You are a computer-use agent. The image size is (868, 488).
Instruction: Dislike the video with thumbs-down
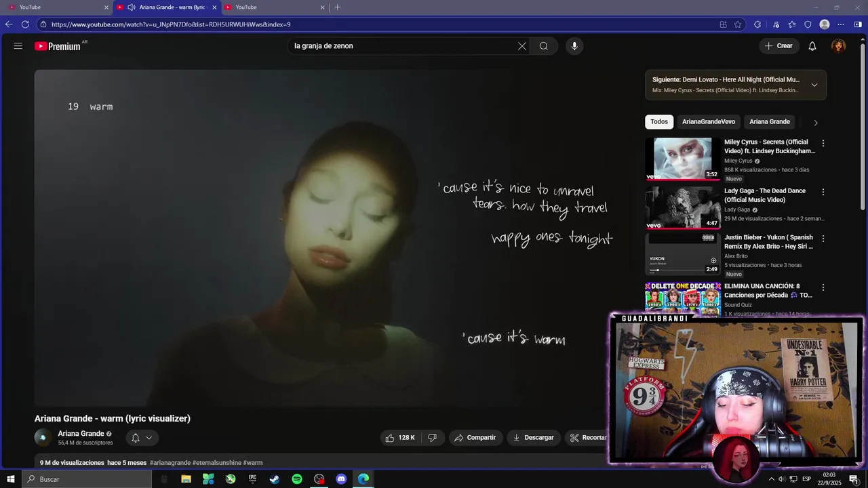tap(433, 438)
